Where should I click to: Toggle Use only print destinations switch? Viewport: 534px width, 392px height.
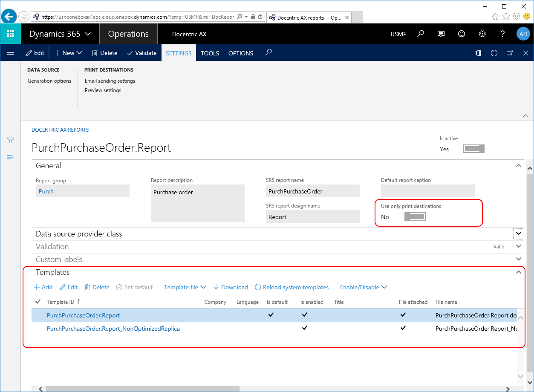tap(415, 216)
